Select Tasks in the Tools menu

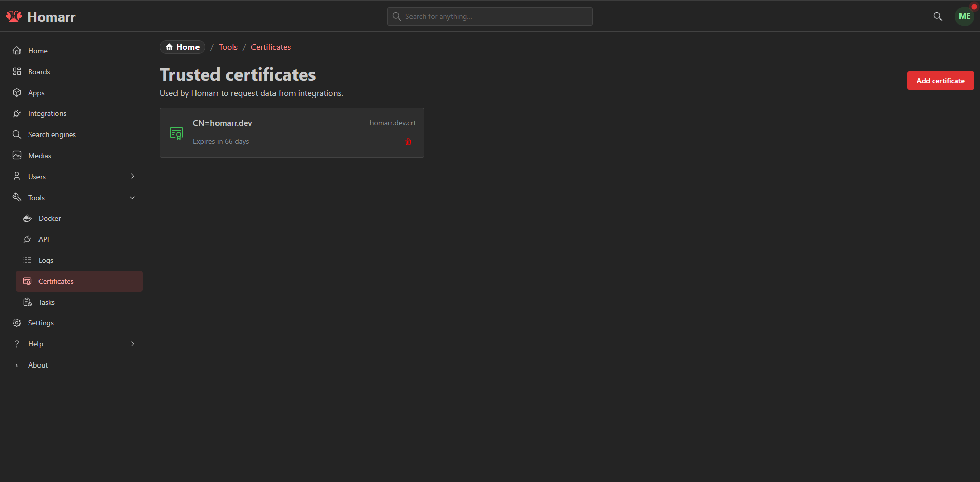click(46, 302)
